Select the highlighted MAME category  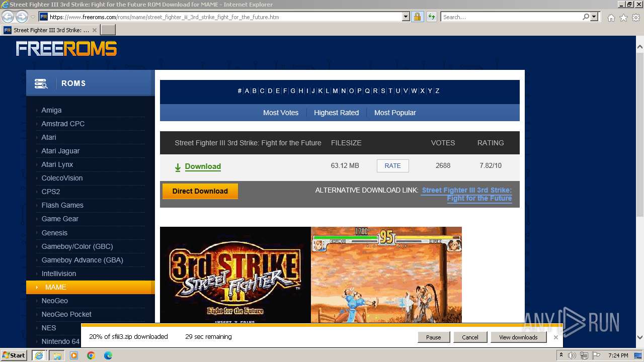(91, 287)
